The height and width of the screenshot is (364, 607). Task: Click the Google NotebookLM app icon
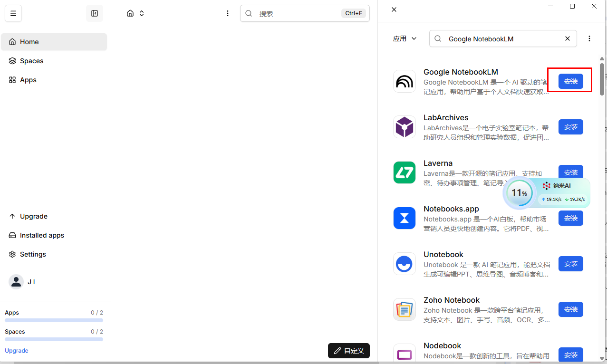pyautogui.click(x=405, y=81)
